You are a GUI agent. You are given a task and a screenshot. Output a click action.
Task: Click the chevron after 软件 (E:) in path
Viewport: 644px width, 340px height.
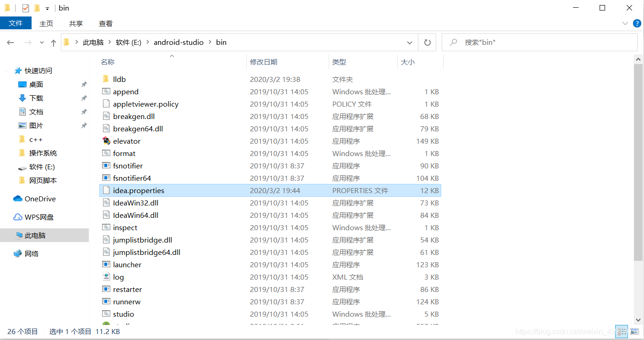(148, 43)
